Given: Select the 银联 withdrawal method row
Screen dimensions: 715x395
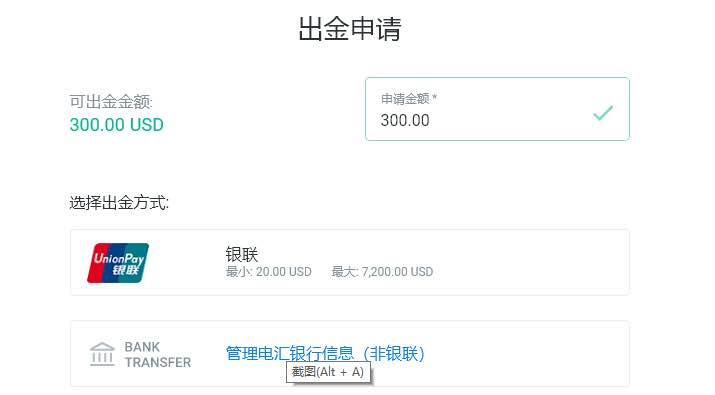Looking at the screenshot, I should point(350,262).
